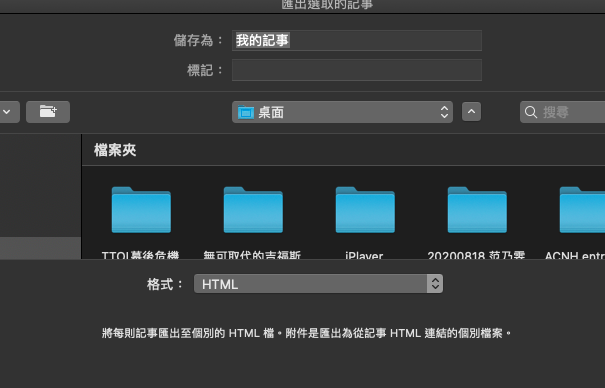
Task: Click the new folder icon button
Action: tap(48, 112)
